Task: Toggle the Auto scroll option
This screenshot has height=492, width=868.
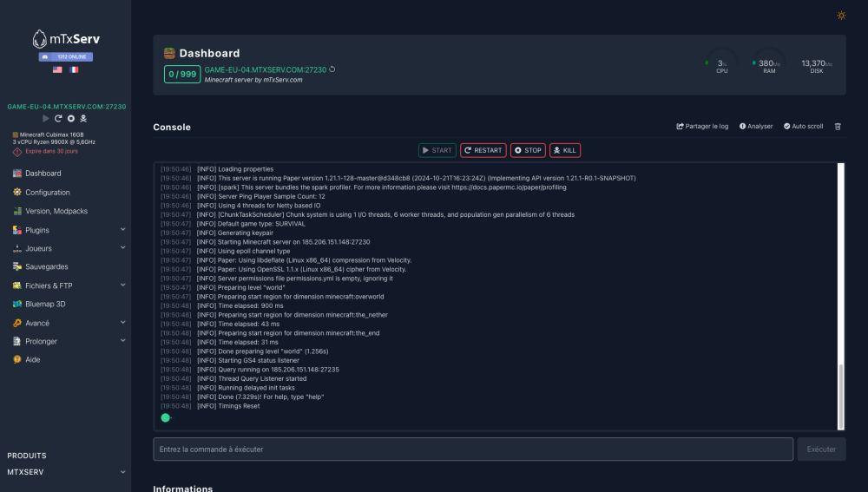Action: (x=803, y=127)
